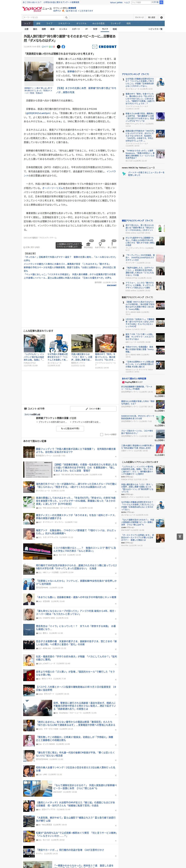Open マイページ link
Image resolution: width=186 pixels, height=868 pixels.
click(x=139, y=17)
